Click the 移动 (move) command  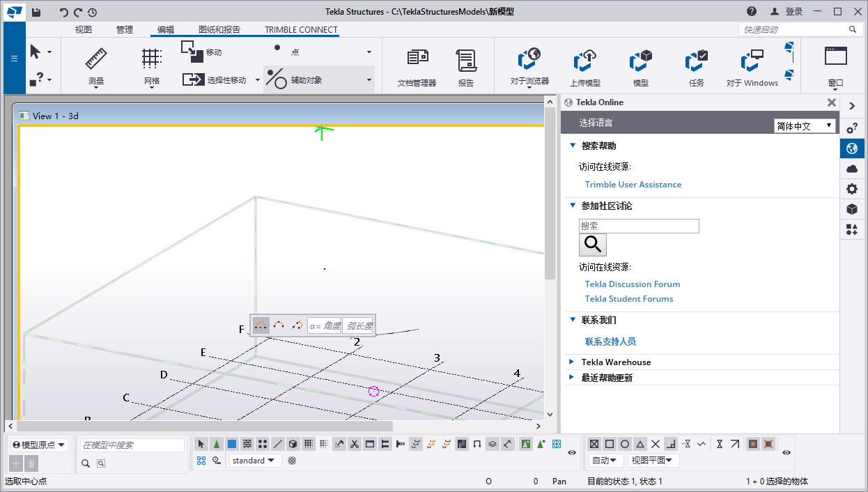[x=202, y=52]
